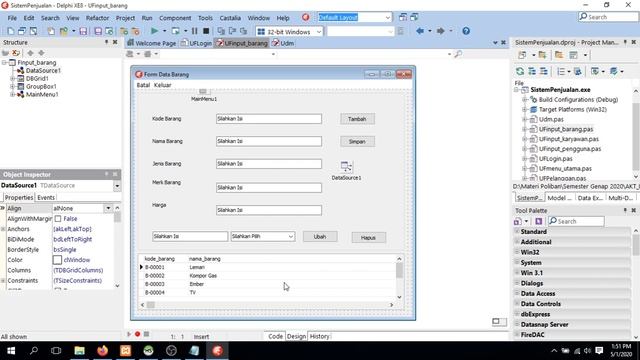Select the DataSource1 component on the form

click(x=346, y=166)
